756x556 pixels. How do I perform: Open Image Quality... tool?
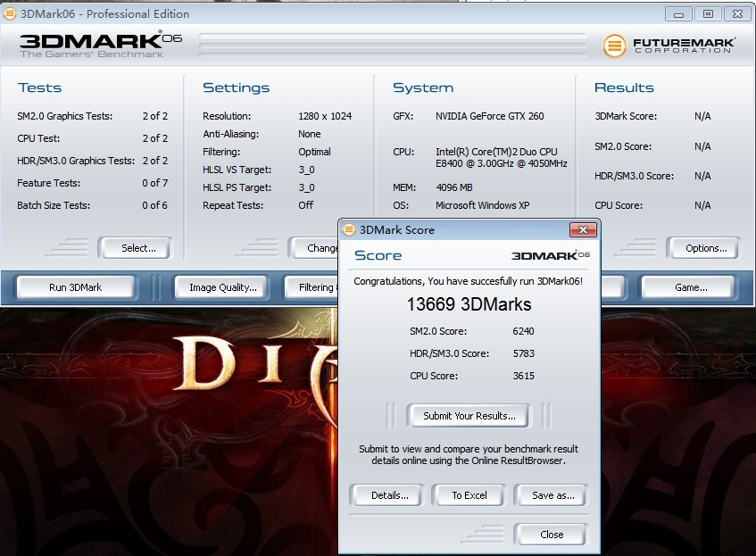click(x=220, y=287)
